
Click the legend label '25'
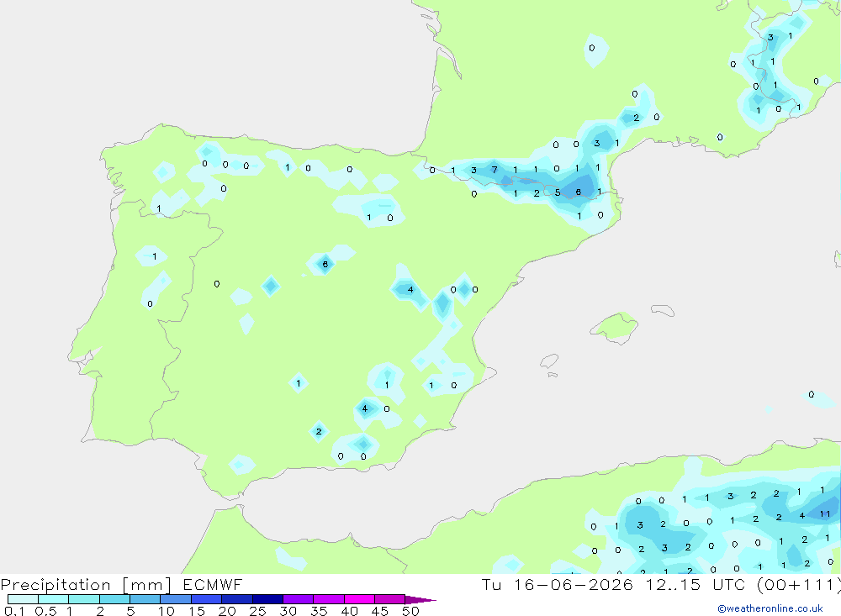(257, 611)
